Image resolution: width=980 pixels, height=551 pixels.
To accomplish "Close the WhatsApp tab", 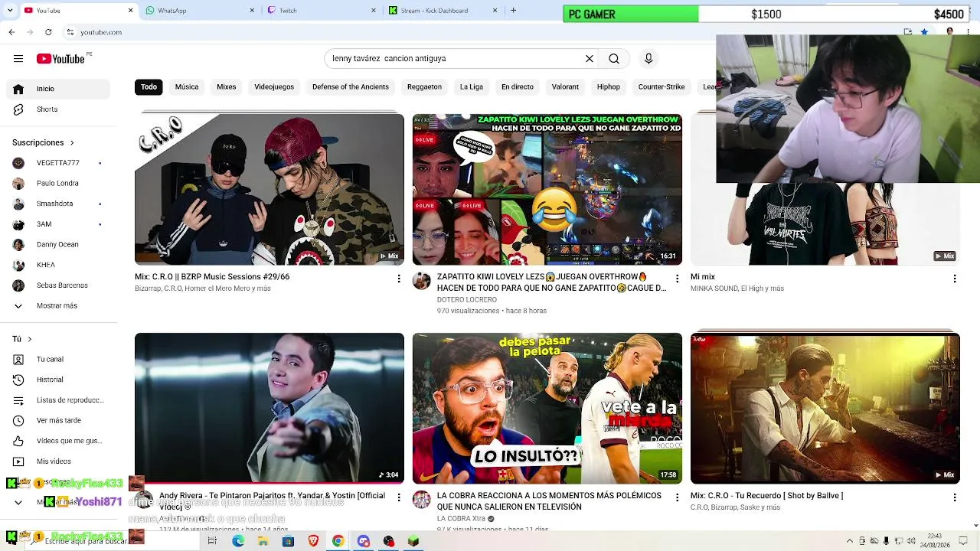I will click(x=252, y=11).
